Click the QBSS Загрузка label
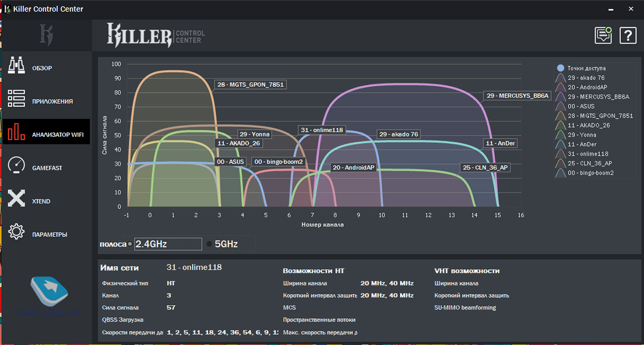Screen dimensions: 644x345 coord(123,320)
